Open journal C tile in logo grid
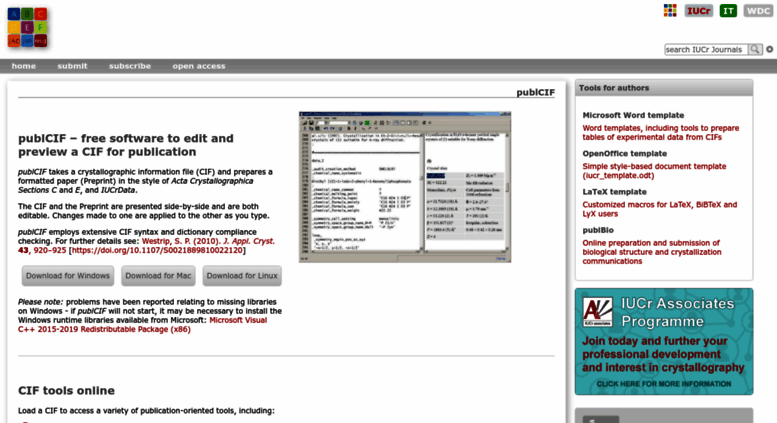Image resolution: width=777 pixels, height=423 pixels. pyautogui.click(x=41, y=14)
